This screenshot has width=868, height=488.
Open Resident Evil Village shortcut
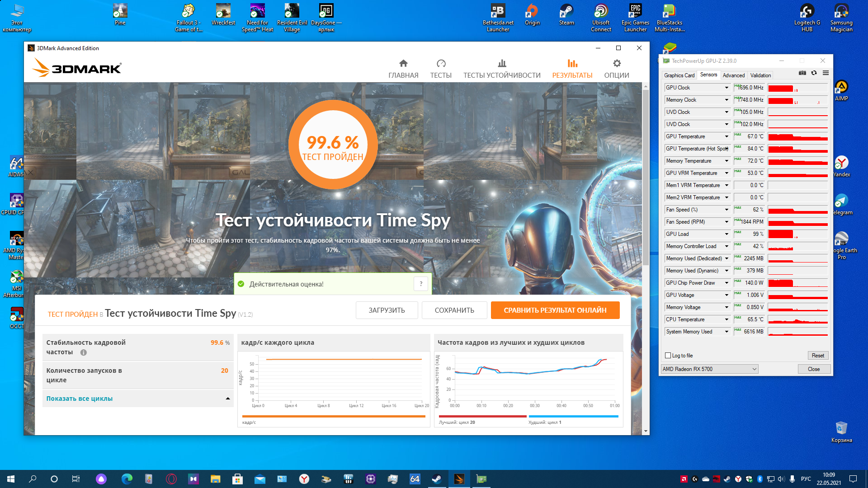pos(292,18)
